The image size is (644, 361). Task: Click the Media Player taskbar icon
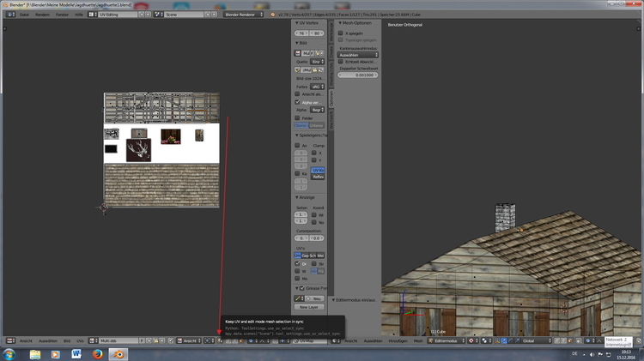pyautogui.click(x=56, y=354)
